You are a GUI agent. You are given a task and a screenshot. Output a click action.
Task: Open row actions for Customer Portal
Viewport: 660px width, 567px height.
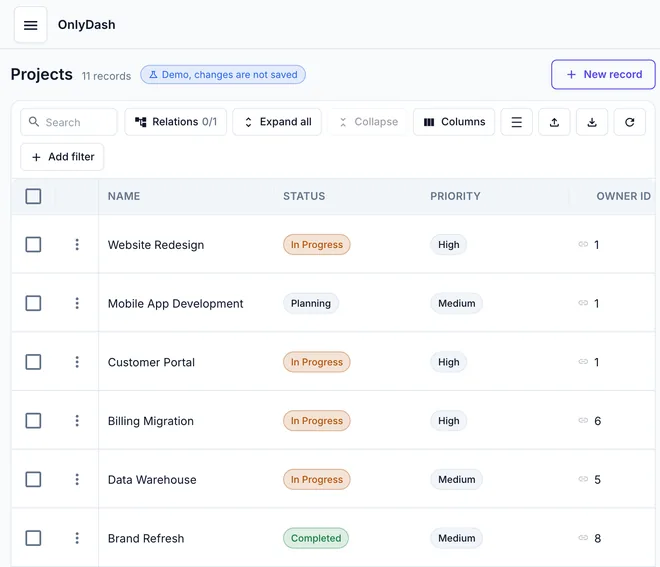click(77, 362)
